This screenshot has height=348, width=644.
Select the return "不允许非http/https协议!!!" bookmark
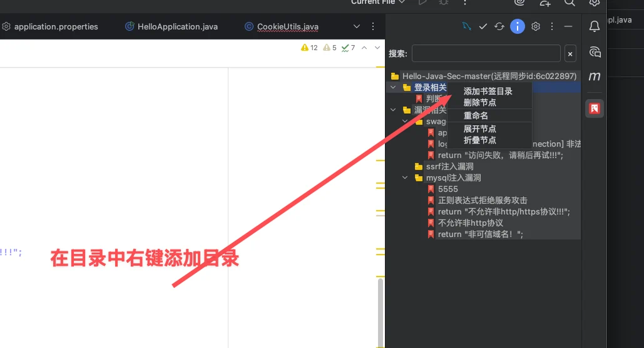pyautogui.click(x=498, y=212)
